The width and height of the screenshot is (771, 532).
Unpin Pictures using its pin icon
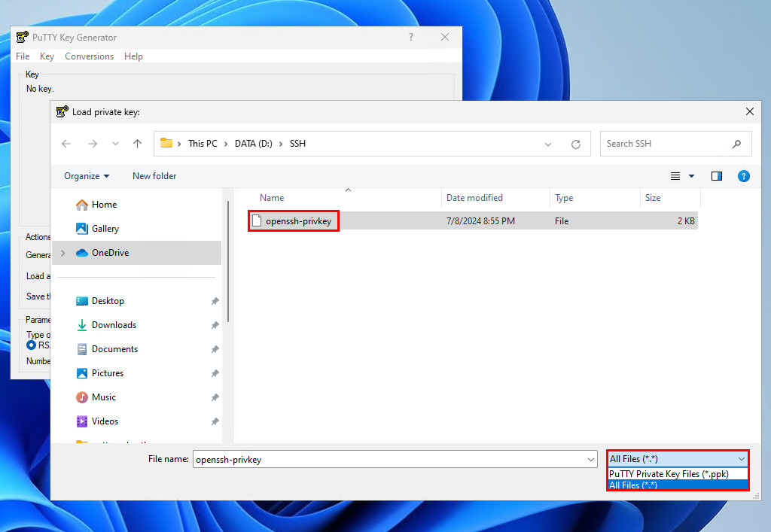coord(215,373)
